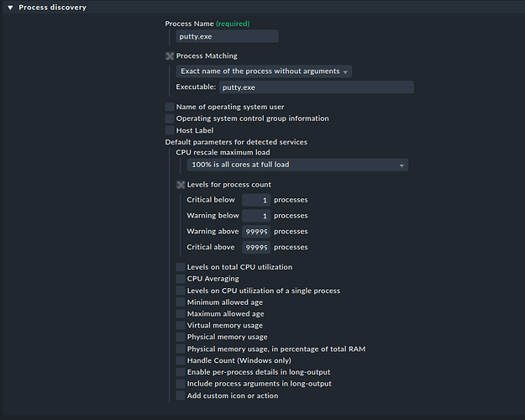
Task: Click the Executable putty.exe text field
Action: (x=315, y=87)
